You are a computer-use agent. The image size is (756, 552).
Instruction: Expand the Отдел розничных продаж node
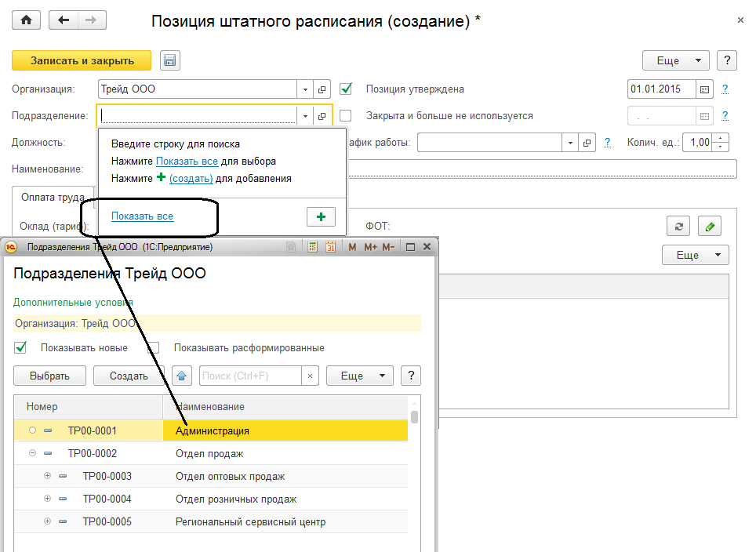tap(47, 499)
